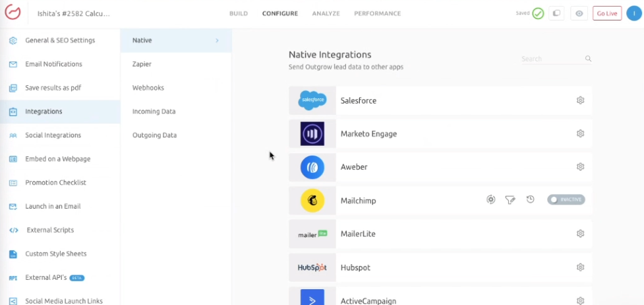Open Salesforce settings gear

(580, 100)
